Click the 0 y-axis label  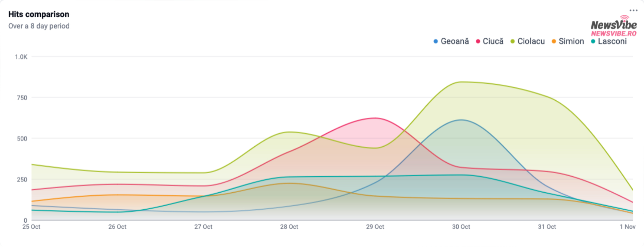coord(26,220)
